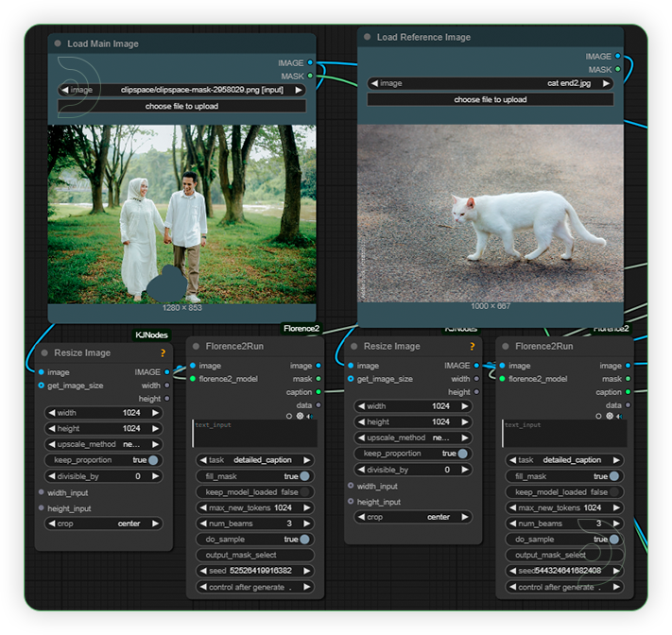Open the image file selector showing clipspace-mask-2958029.png
The width and height of the screenshot is (672, 635).
pyautogui.click(x=181, y=90)
